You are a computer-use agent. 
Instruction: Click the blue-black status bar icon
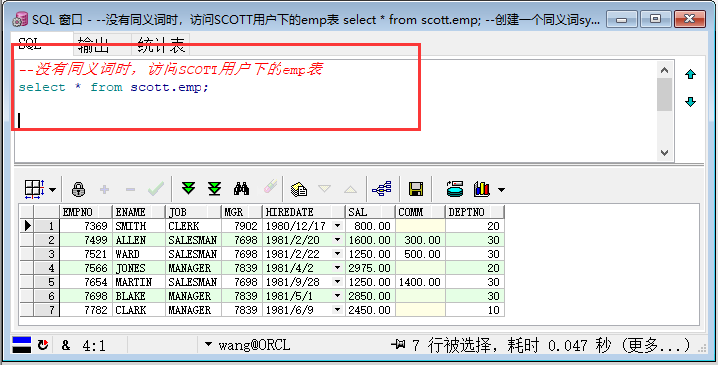point(22,345)
